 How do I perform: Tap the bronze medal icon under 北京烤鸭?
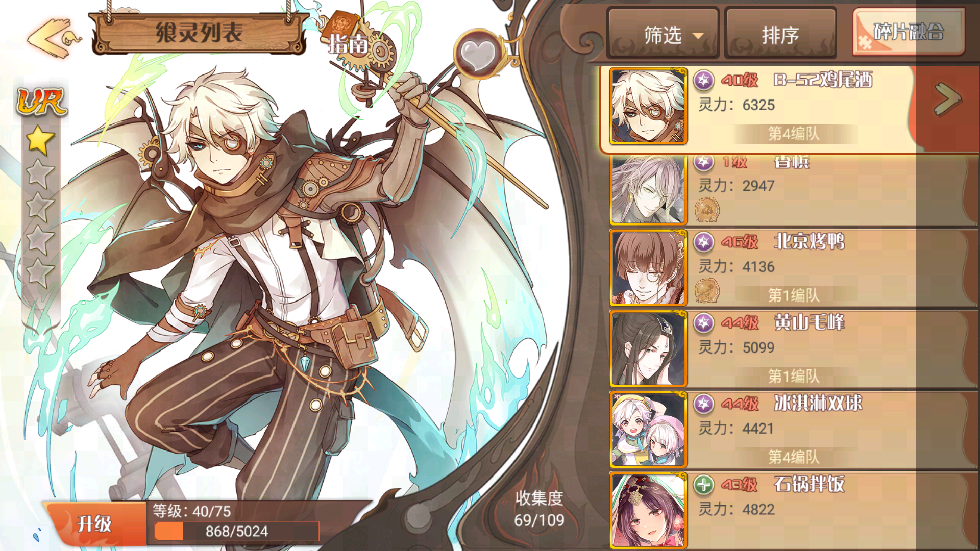click(x=707, y=291)
